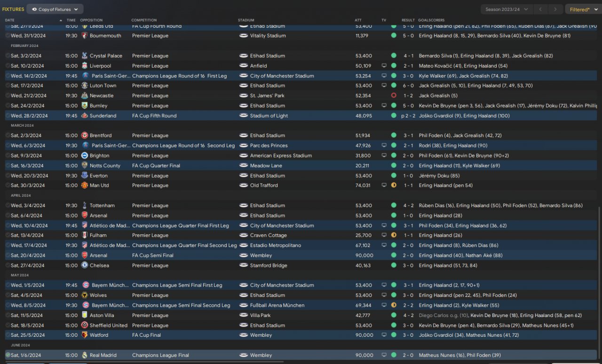The image size is (602, 364).
Task: Click the stadium icon beside Anfield
Action: click(x=244, y=66)
